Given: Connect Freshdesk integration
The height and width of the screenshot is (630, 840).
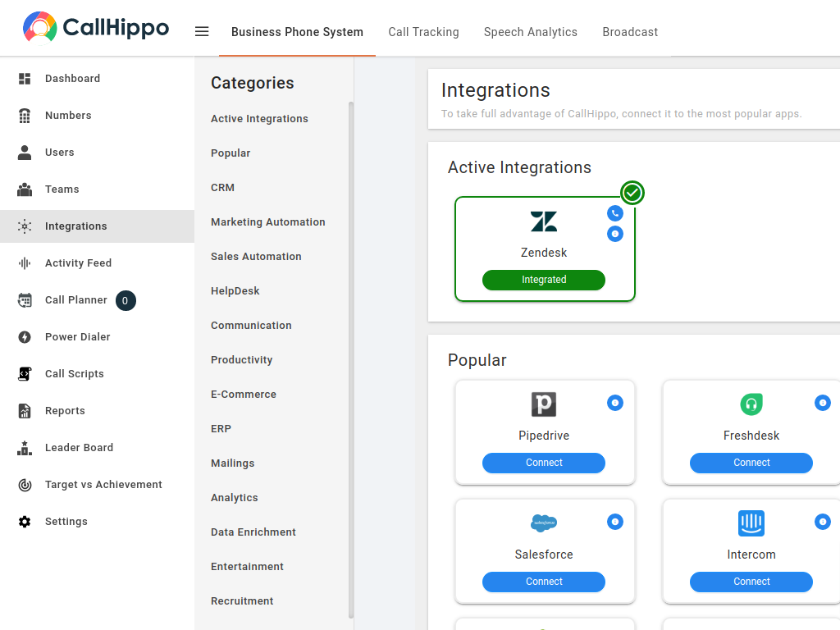Looking at the screenshot, I should pos(751,463).
